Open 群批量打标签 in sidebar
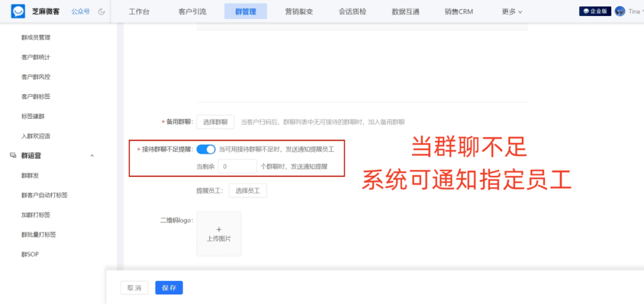This screenshot has height=304, width=644. pyautogui.click(x=39, y=235)
